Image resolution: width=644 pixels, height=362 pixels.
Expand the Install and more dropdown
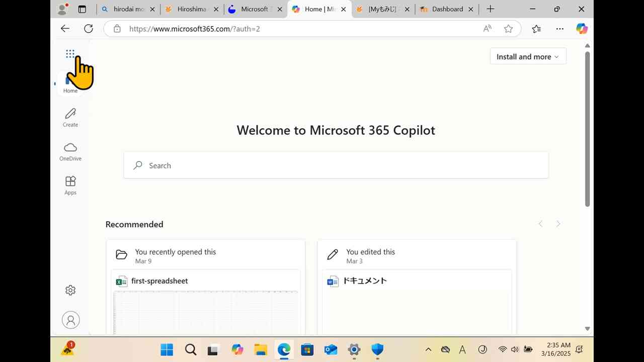click(528, 57)
